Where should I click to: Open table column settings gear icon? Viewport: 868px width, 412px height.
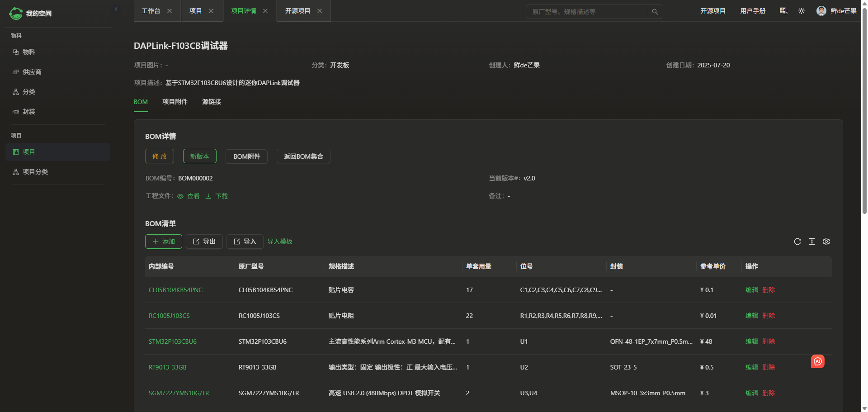pyautogui.click(x=826, y=242)
